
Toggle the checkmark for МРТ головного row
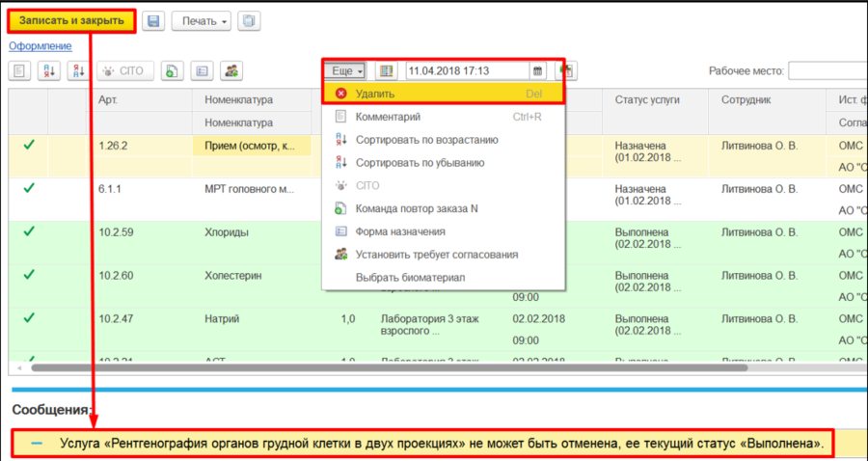29,189
